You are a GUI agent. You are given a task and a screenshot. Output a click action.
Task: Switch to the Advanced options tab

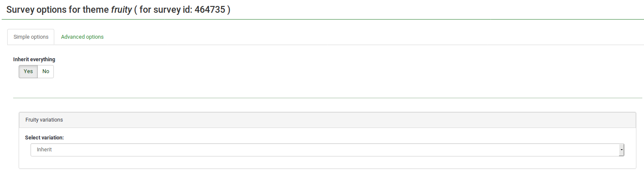point(82,37)
